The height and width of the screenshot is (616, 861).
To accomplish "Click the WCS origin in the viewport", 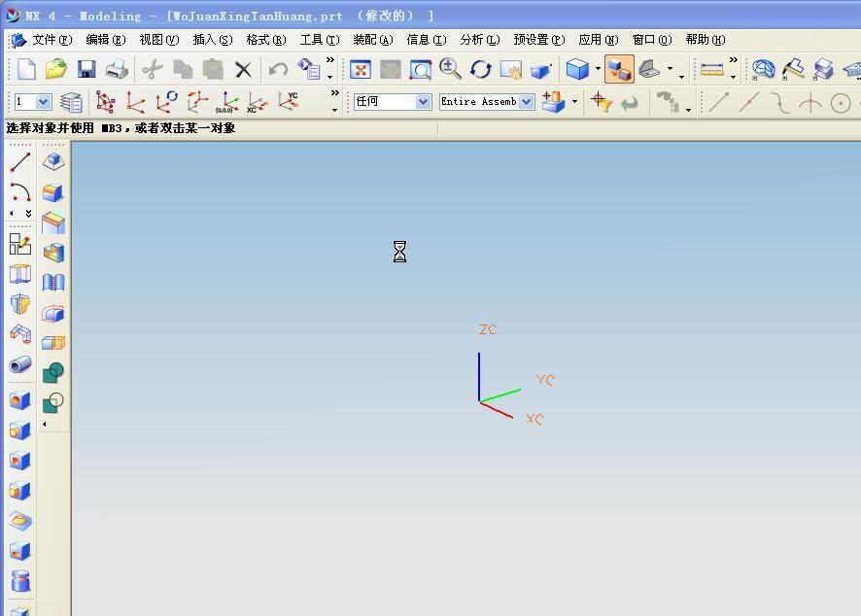I will click(x=479, y=400).
